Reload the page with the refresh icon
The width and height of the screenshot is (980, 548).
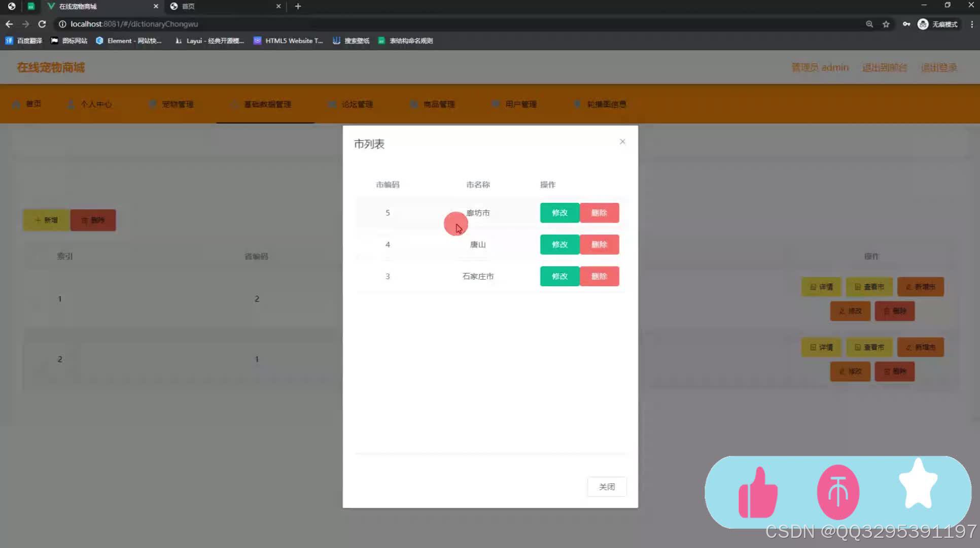[x=42, y=24]
